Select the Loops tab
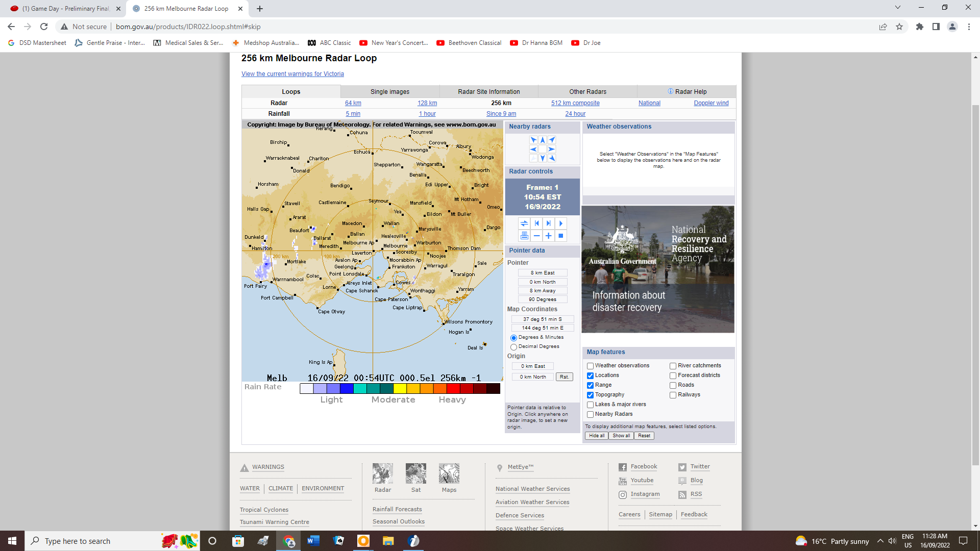The image size is (980, 551). pyautogui.click(x=291, y=92)
